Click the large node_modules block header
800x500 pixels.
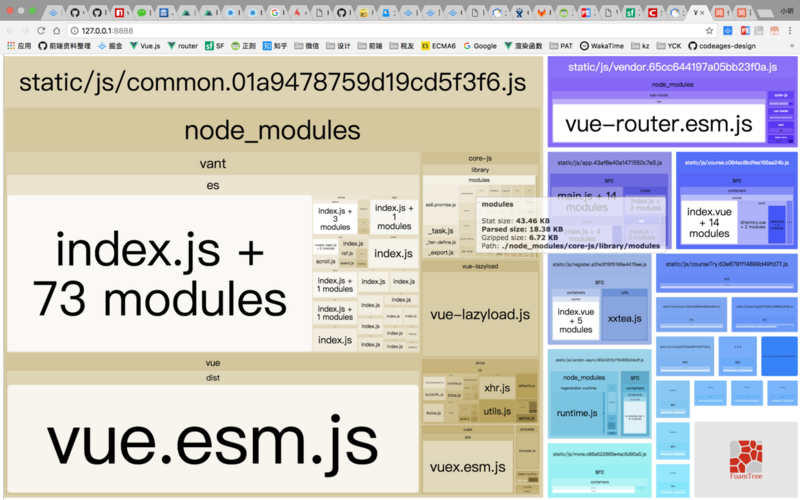(x=272, y=130)
